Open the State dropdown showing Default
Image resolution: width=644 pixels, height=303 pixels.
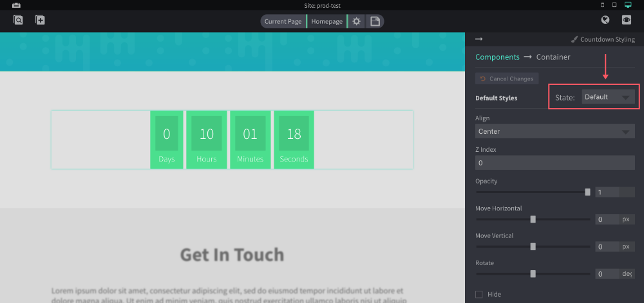point(609,97)
